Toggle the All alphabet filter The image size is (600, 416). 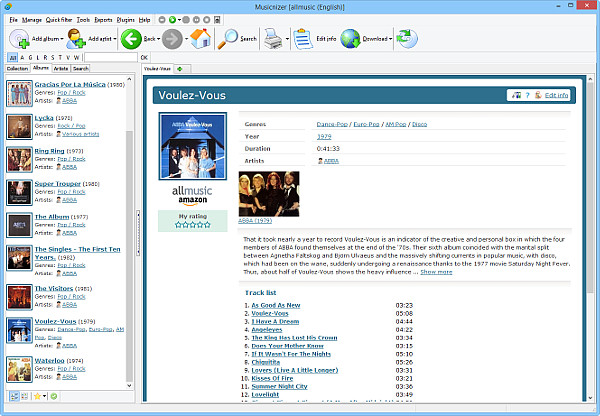click(13, 58)
